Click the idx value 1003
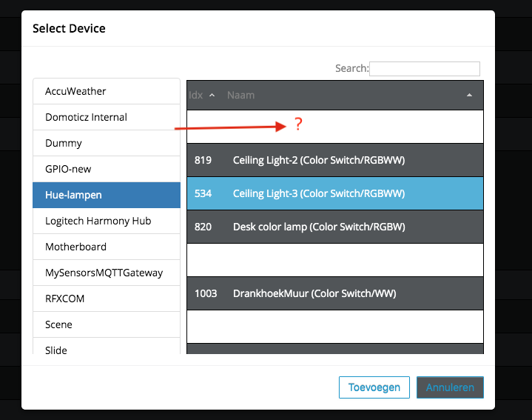Screen dimensions: 532x420 pyautogui.click(x=206, y=293)
